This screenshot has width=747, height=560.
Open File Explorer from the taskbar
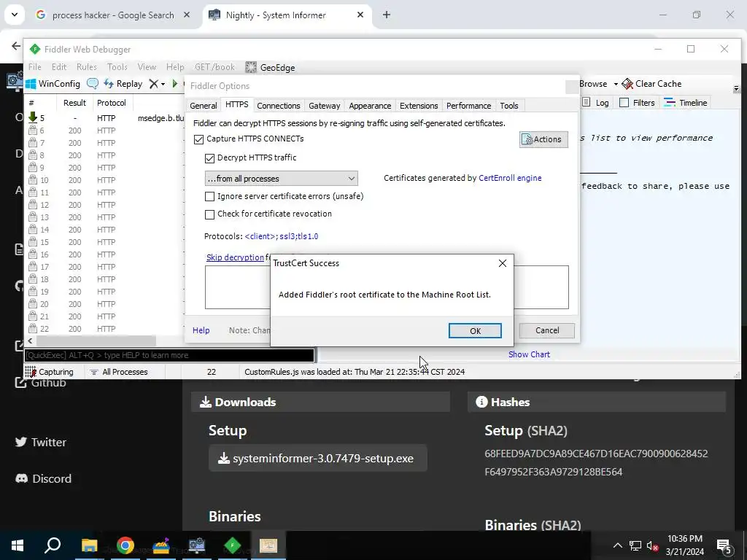89,545
